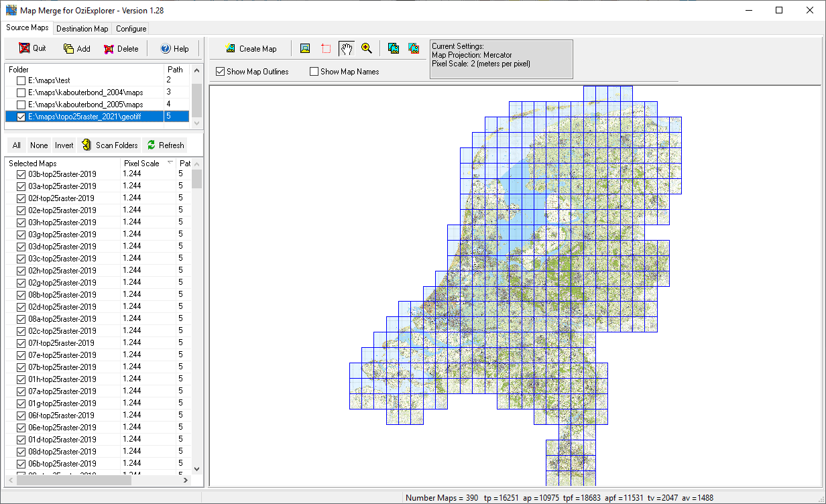Screen dimensions: 826x504
Task: Select map row 06f-top25raster-2019
Action: [x=99, y=416]
